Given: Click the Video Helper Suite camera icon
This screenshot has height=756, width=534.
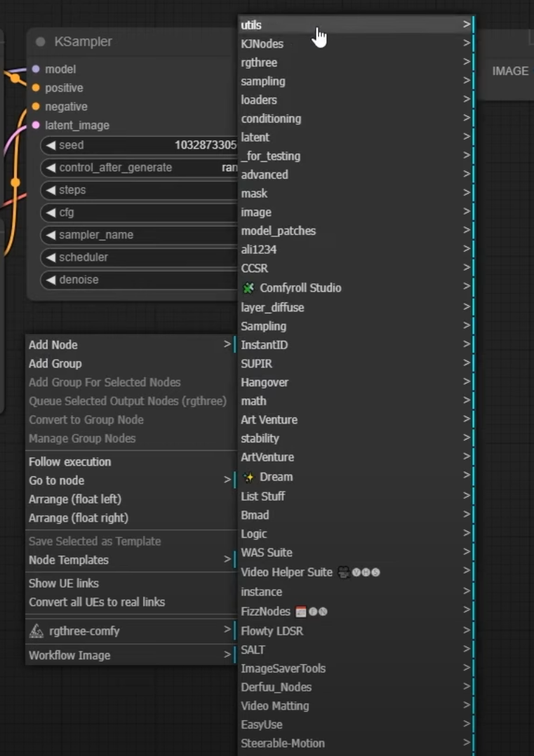Looking at the screenshot, I should coord(343,572).
